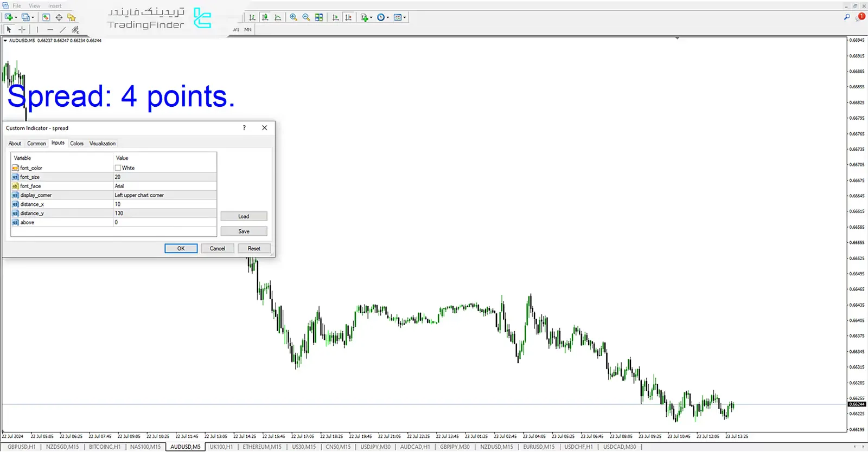The height and width of the screenshot is (452, 868).
Task: Open the indicators dropdown arrow
Action: pos(371,17)
